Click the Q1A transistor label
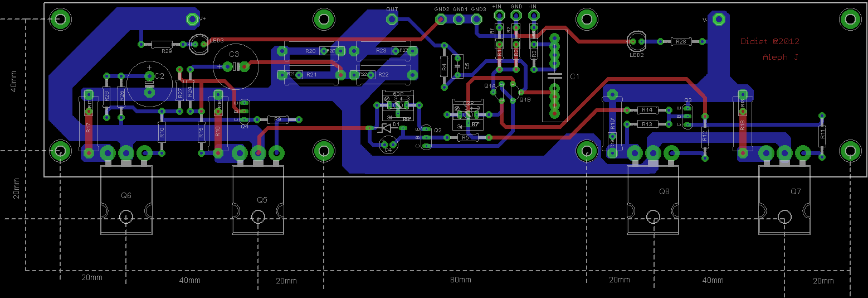This screenshot has width=868, height=298. tap(489, 86)
